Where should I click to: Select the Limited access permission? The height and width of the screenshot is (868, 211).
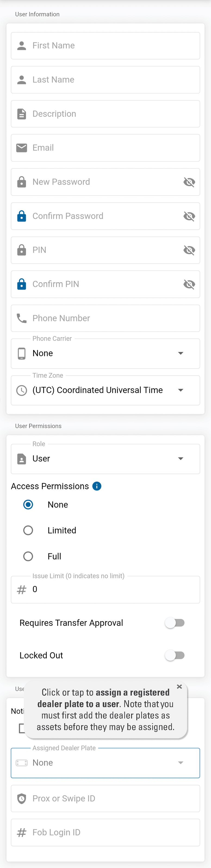[x=28, y=530]
